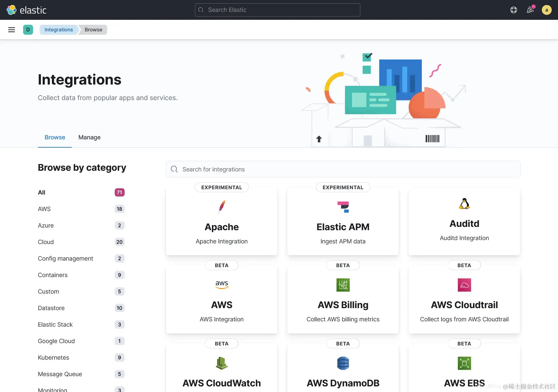Click the AWS logo icon
This screenshot has height=392, width=558.
222,285
